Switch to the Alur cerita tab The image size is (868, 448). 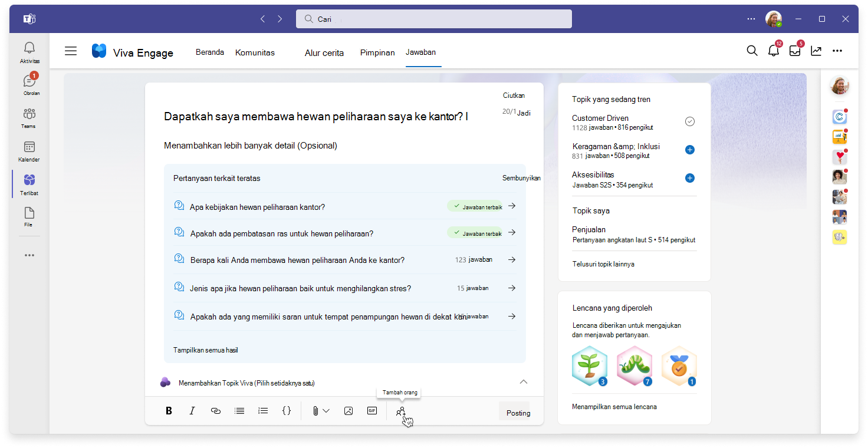(324, 52)
